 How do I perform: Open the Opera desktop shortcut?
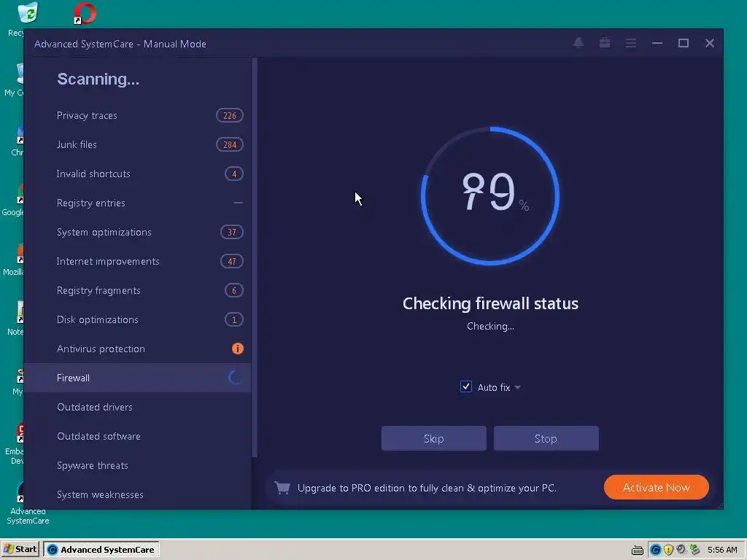click(x=85, y=13)
